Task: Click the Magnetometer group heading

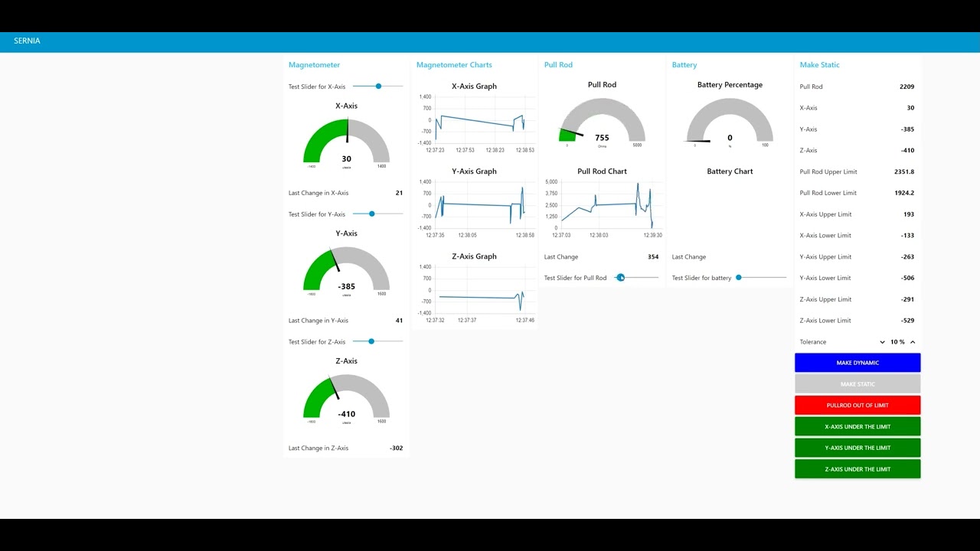Action: [x=314, y=65]
